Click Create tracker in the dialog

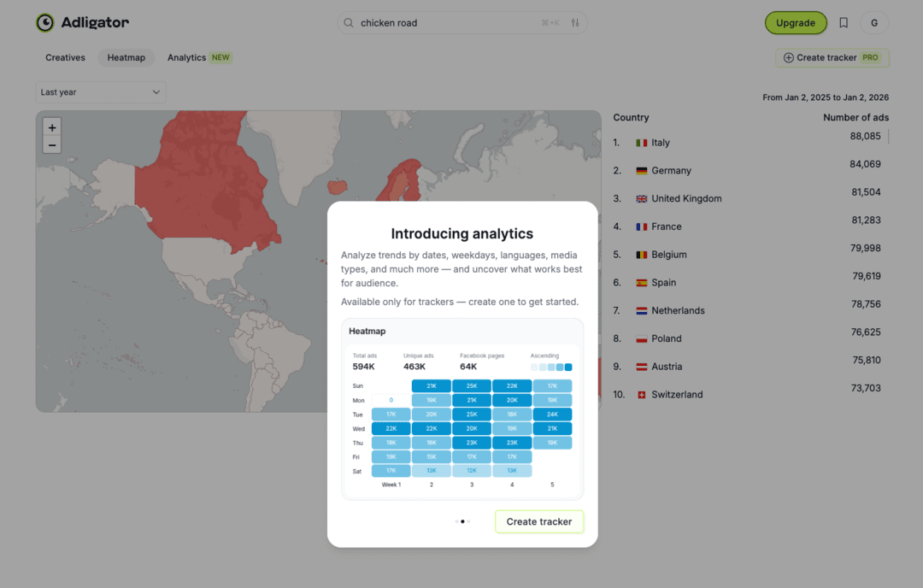(539, 521)
